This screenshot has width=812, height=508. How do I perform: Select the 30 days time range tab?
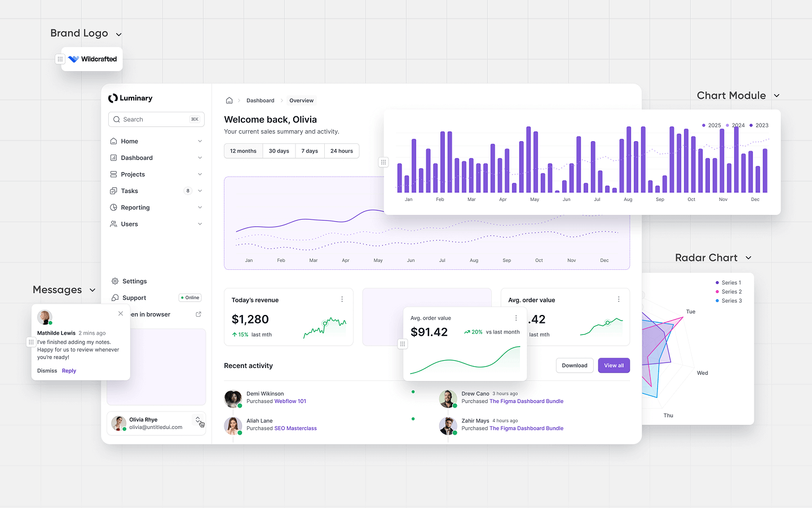[279, 151]
